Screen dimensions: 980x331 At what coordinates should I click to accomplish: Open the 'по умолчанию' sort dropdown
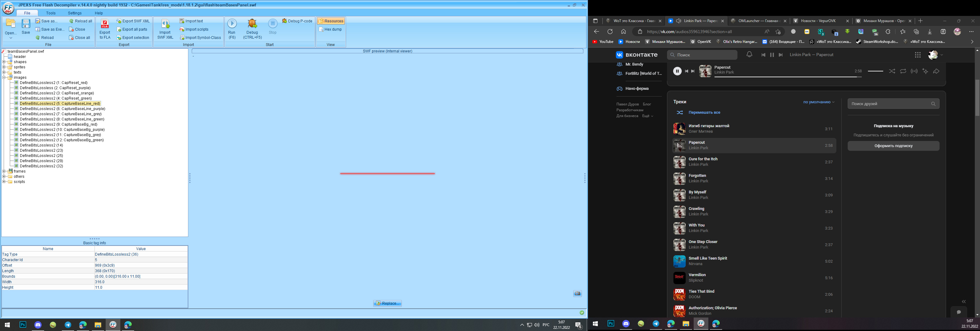(819, 102)
